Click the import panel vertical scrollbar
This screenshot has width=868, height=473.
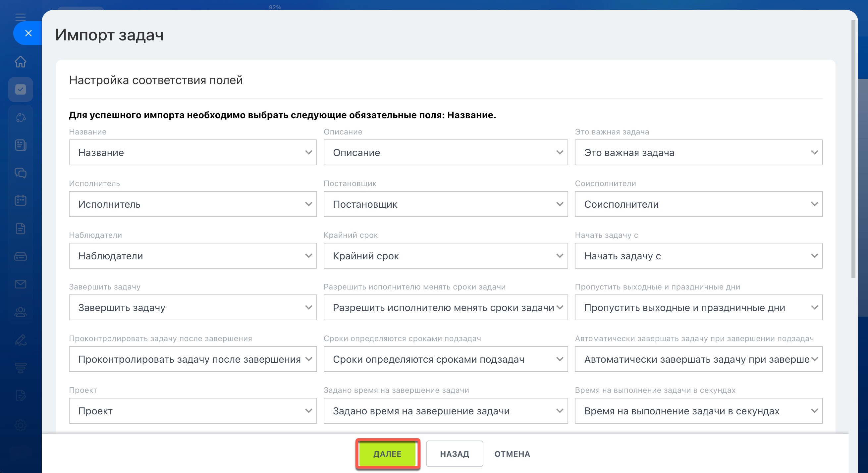coord(853,148)
